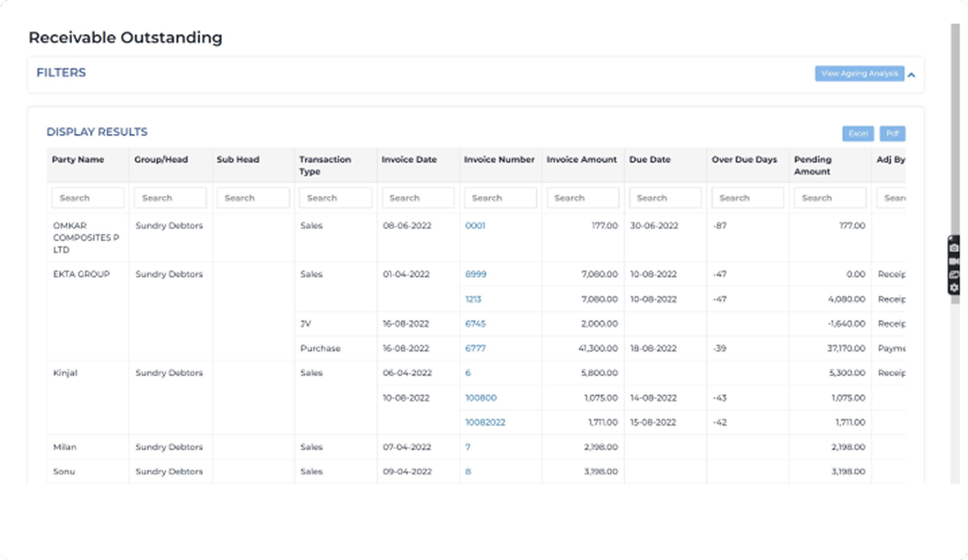Focus the Invoice Date search box
Image resolution: width=968 pixels, height=560 pixels.
coord(418,198)
